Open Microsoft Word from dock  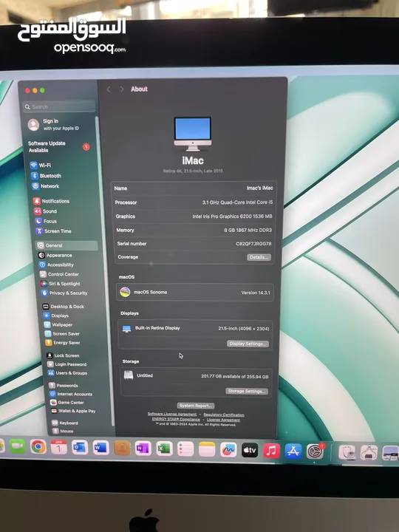(100, 448)
